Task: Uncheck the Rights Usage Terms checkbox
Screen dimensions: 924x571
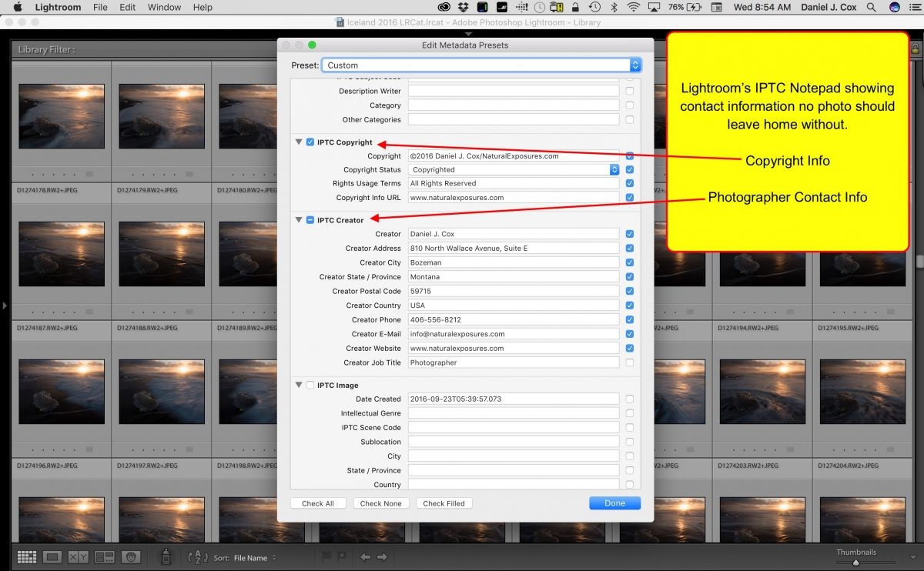Action: pos(630,183)
